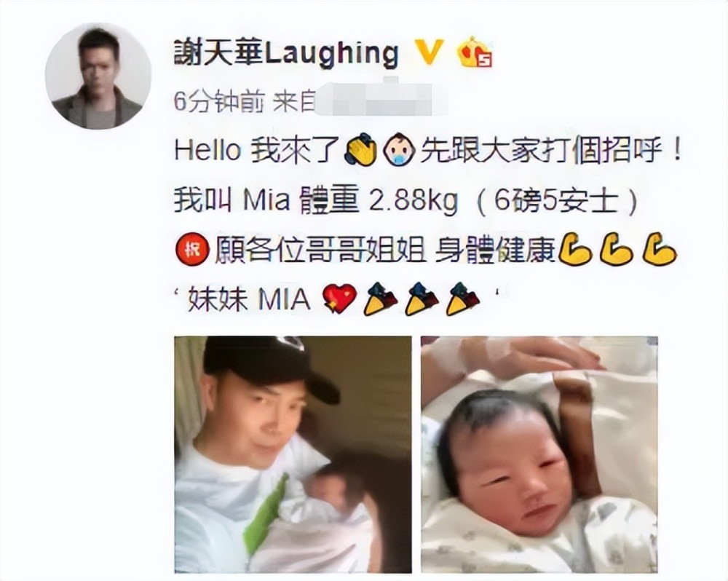Click the baby face emoji
Viewport: 728px width, 581px height.
pos(399,150)
